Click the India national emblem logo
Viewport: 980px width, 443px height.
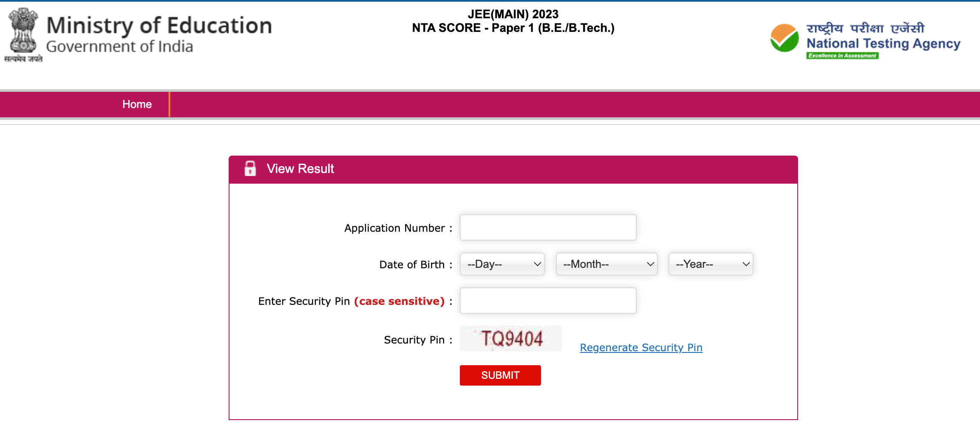[23, 35]
